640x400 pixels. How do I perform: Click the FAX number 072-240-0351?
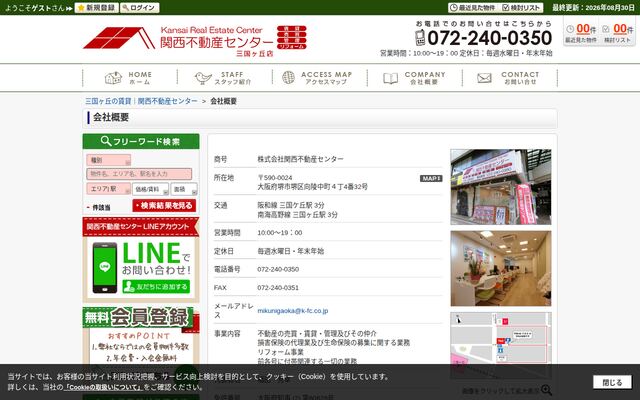click(278, 288)
